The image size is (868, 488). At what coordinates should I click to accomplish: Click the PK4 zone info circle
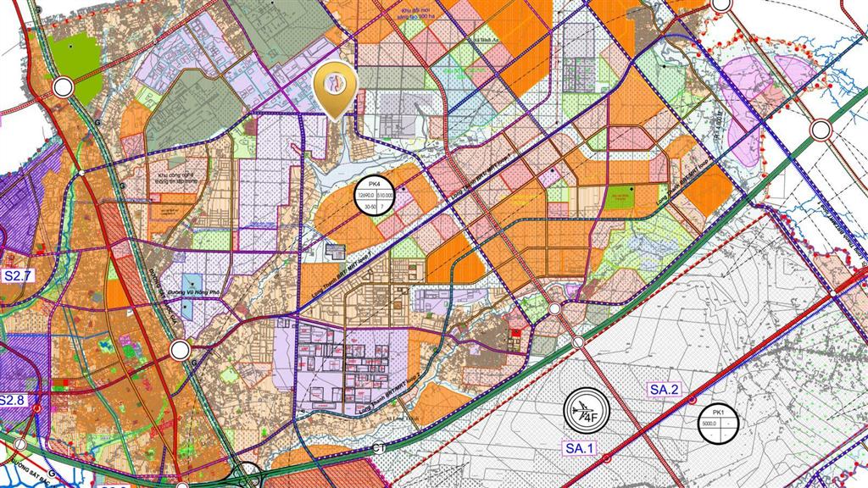376,199
